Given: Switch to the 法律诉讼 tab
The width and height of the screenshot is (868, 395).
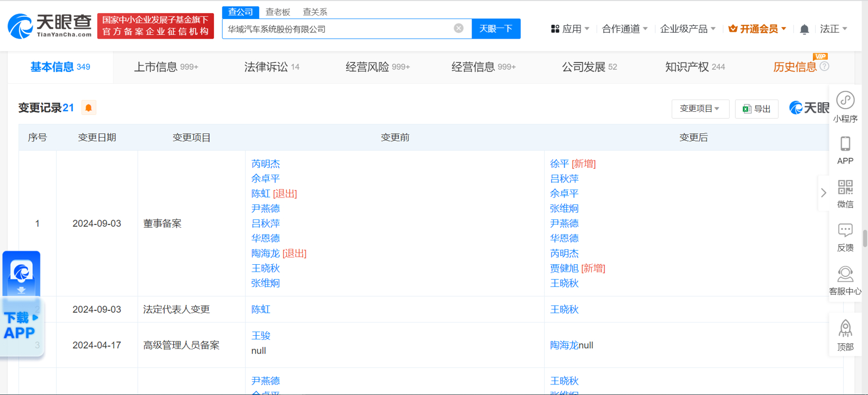Looking at the screenshot, I should point(272,67).
